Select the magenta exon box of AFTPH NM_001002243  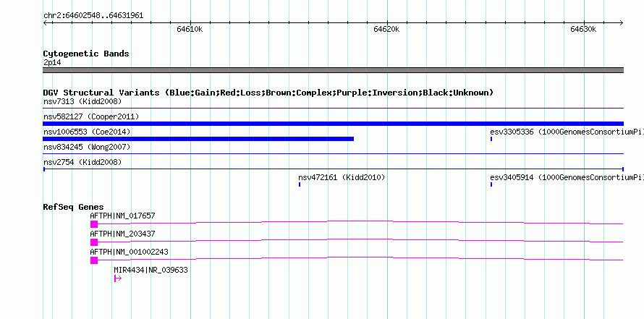point(94,260)
